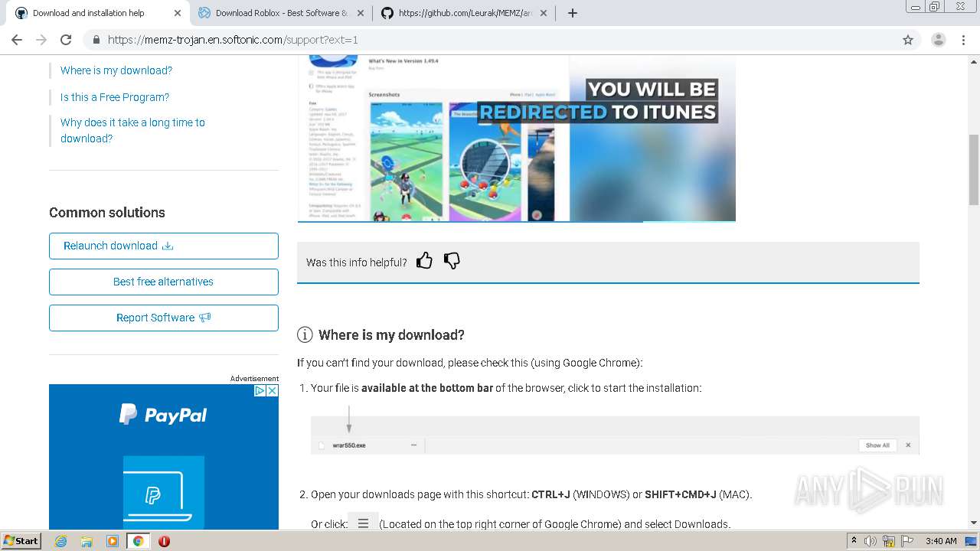Close the github.com Leurak/MEMZ tab
The width and height of the screenshot is (980, 551).
tap(543, 13)
